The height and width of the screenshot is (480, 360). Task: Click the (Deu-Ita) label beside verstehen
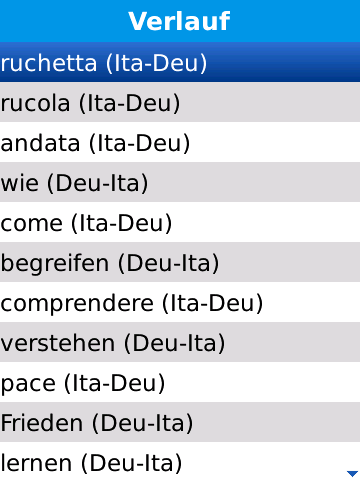(175, 343)
